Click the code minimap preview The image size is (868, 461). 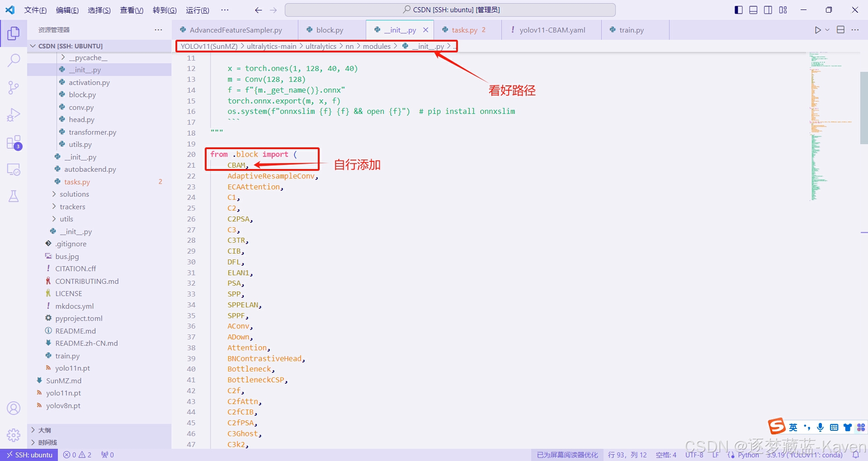[x=832, y=127]
